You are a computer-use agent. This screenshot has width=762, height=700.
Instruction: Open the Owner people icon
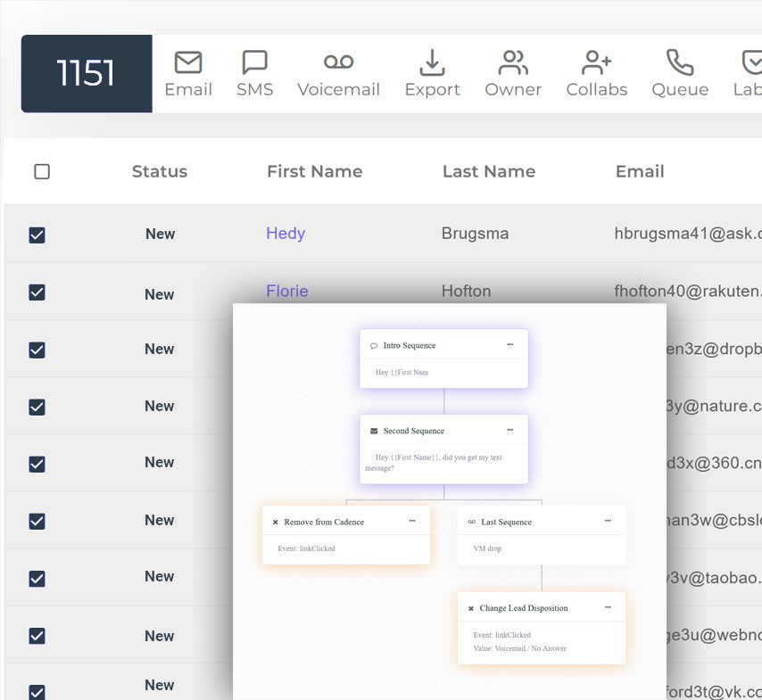(513, 62)
